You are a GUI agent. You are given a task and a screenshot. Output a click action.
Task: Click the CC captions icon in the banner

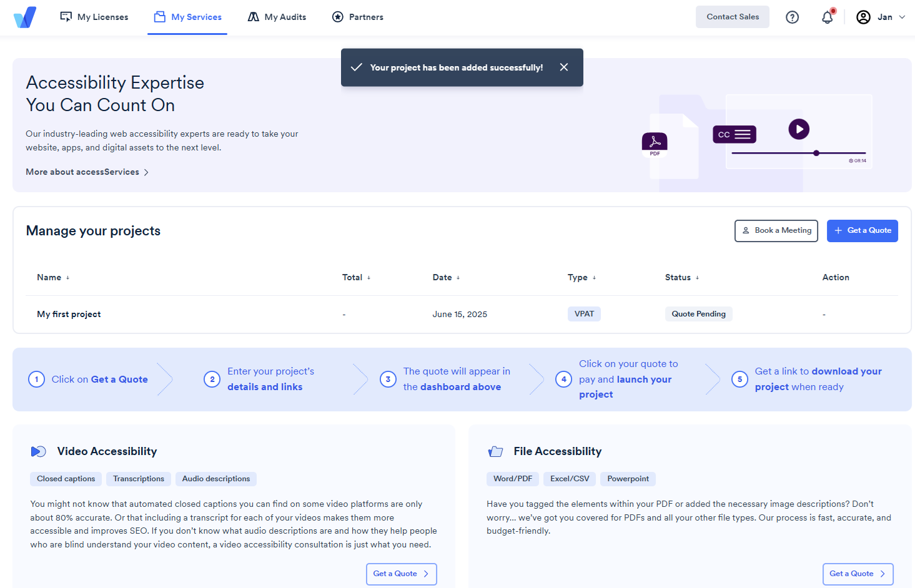coord(734,134)
